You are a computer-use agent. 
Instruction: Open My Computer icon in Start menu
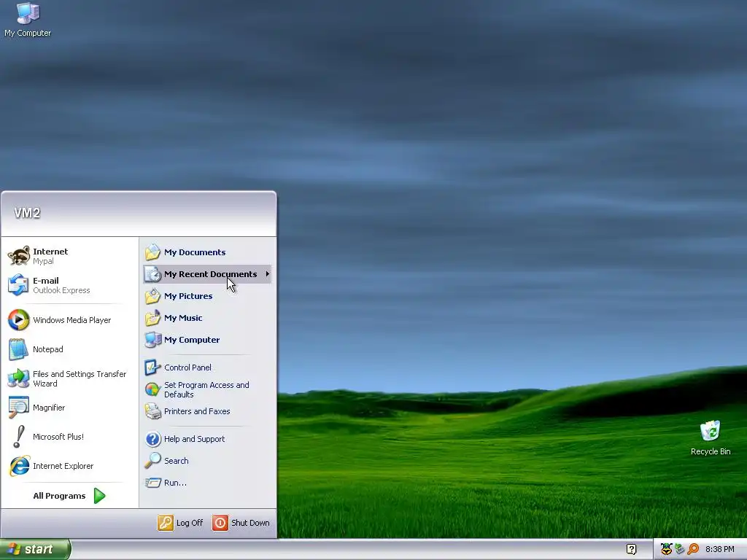click(152, 340)
